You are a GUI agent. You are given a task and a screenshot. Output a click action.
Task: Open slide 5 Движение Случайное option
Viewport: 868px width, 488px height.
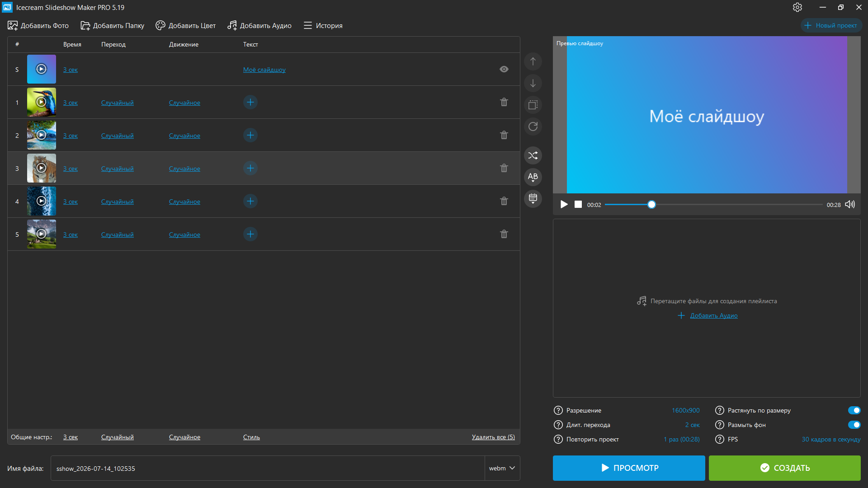pos(184,235)
